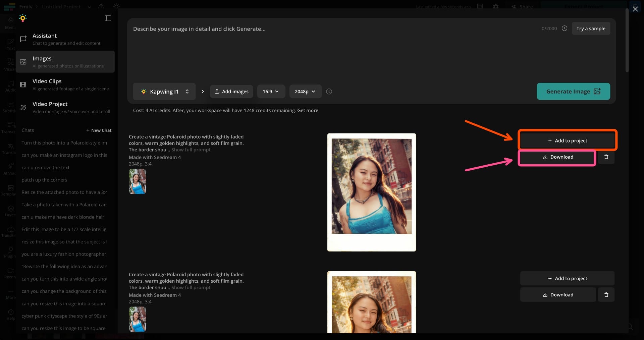Click the panel's vertical scrollbar
Image resolution: width=644 pixels, height=340 pixels.
pyautogui.click(x=627, y=40)
